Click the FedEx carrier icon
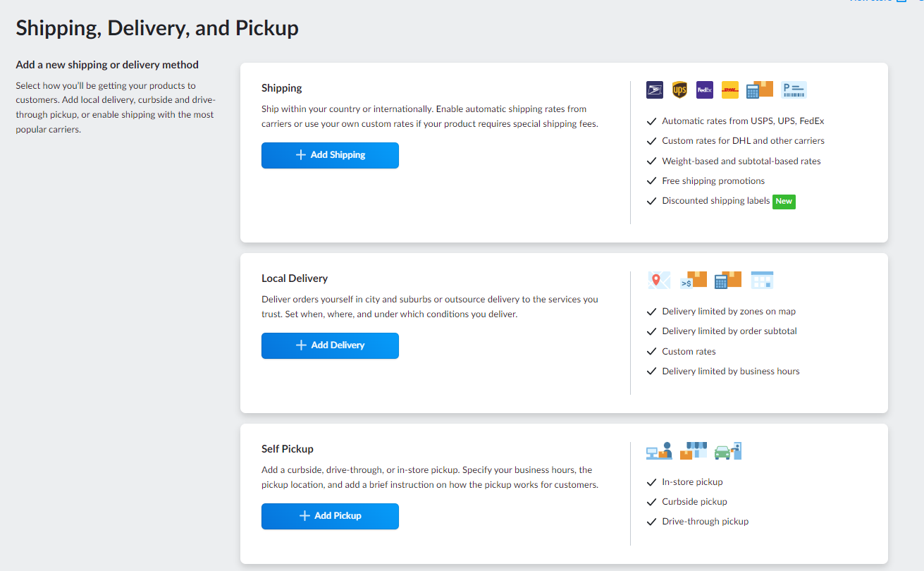Image resolution: width=924 pixels, height=571 pixels. [x=705, y=90]
